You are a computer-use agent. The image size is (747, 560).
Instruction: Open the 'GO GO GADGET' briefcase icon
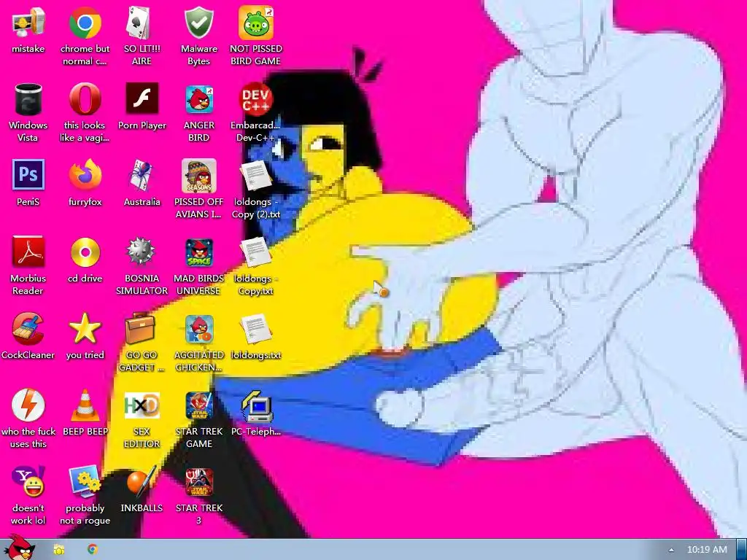click(142, 329)
